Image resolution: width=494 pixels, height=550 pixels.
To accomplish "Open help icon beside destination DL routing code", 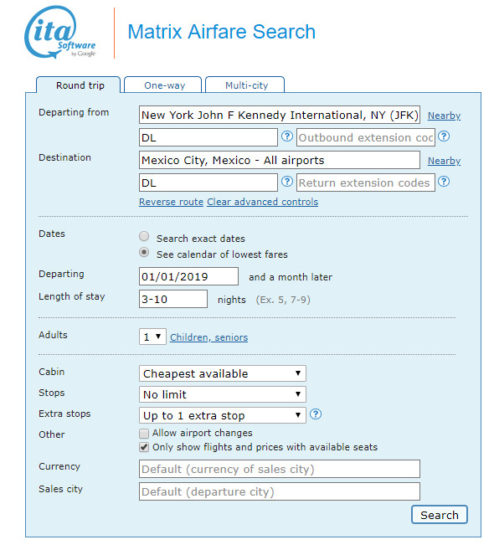I will click(287, 182).
